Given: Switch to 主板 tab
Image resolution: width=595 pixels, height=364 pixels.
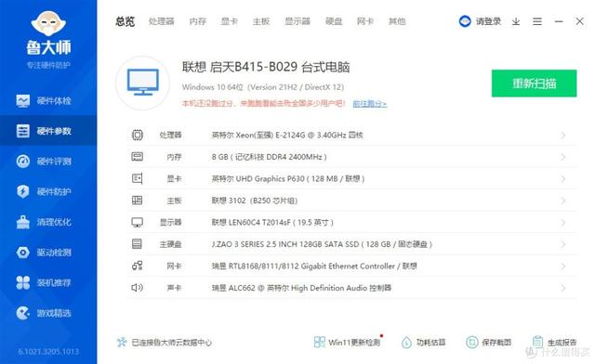Looking at the screenshot, I should click(x=261, y=21).
